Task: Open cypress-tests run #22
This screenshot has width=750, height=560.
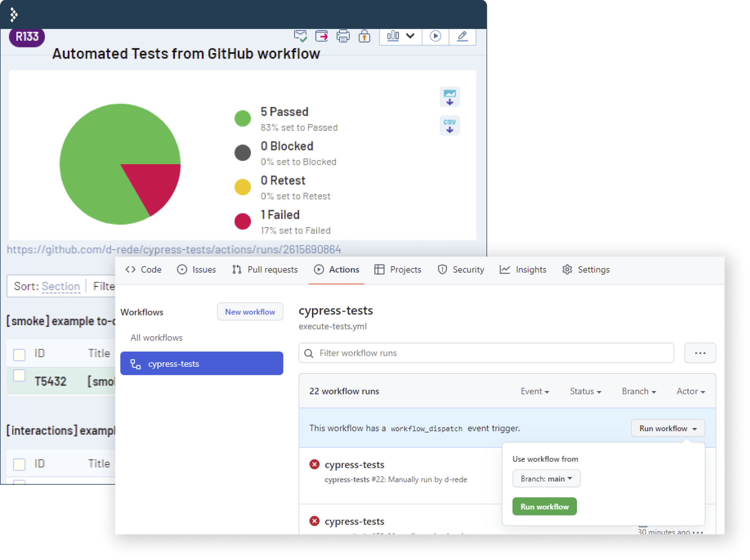Action: [354, 464]
